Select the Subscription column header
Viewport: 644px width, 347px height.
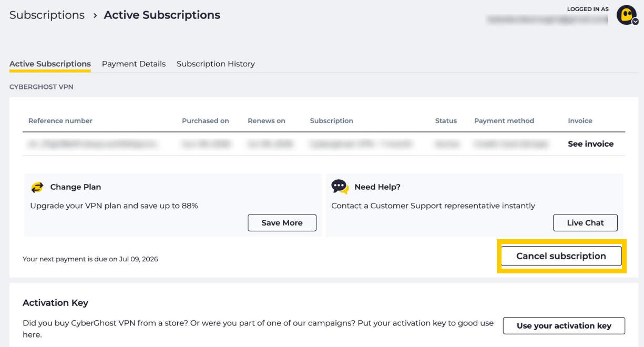coord(332,120)
